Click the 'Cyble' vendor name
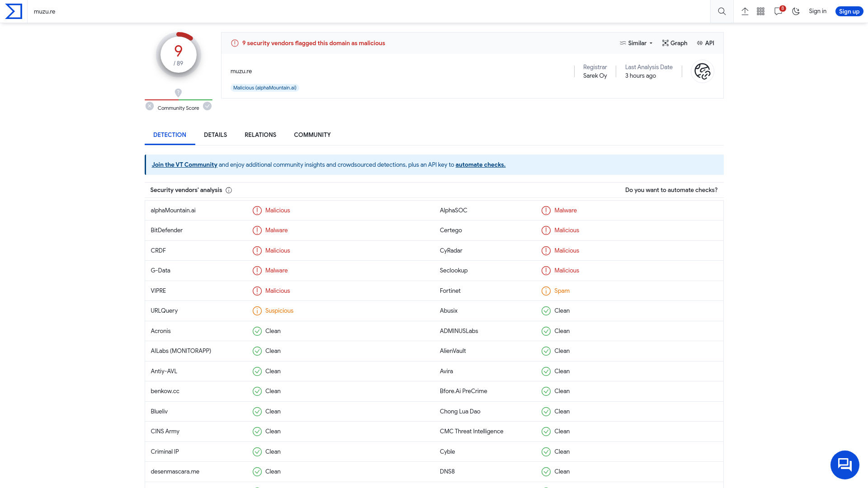The width and height of the screenshot is (868, 488). click(x=448, y=452)
